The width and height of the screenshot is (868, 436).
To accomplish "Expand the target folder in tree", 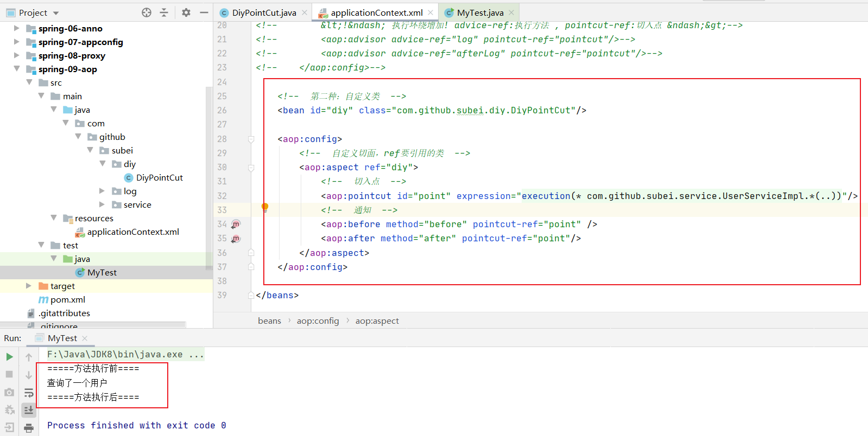I will [29, 286].
